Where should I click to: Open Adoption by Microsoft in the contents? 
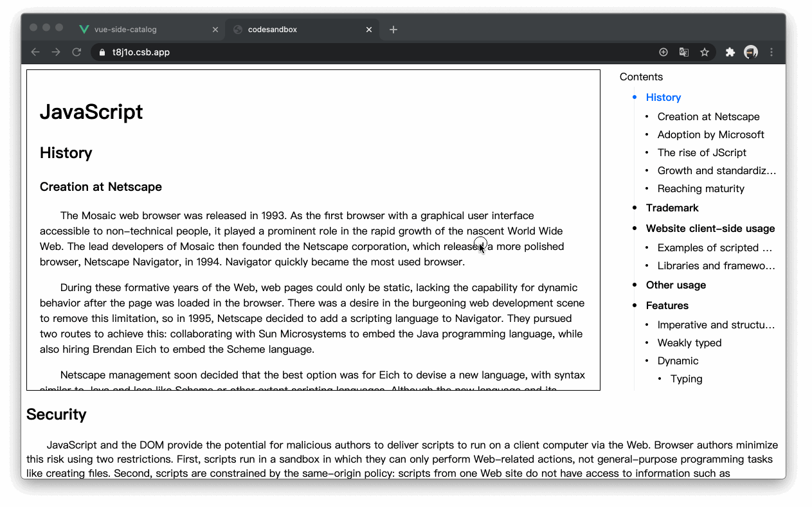coord(710,134)
